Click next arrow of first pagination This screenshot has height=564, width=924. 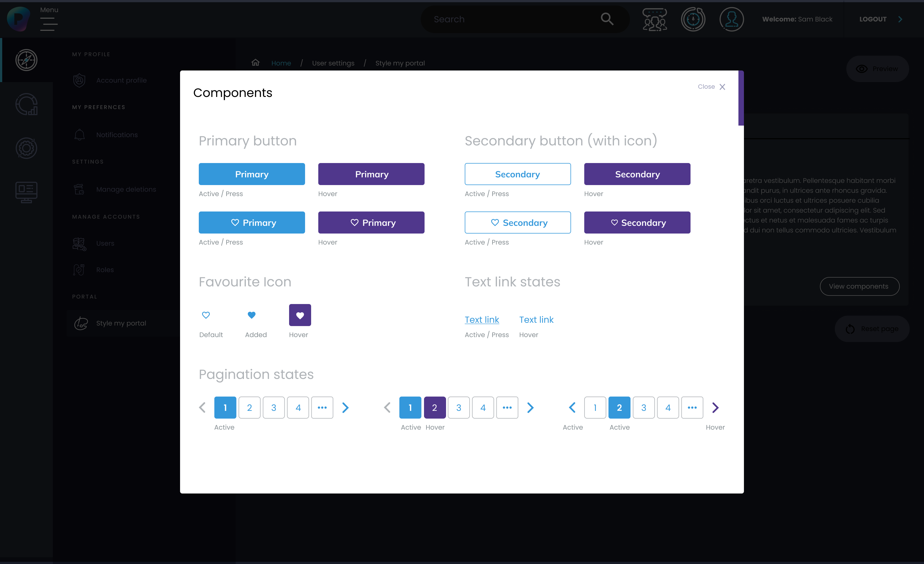click(345, 408)
